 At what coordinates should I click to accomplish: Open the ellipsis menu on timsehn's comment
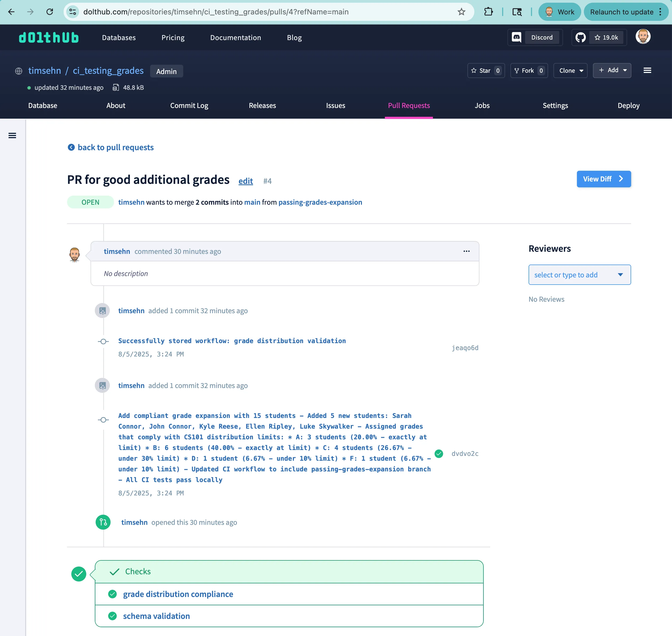[467, 251]
